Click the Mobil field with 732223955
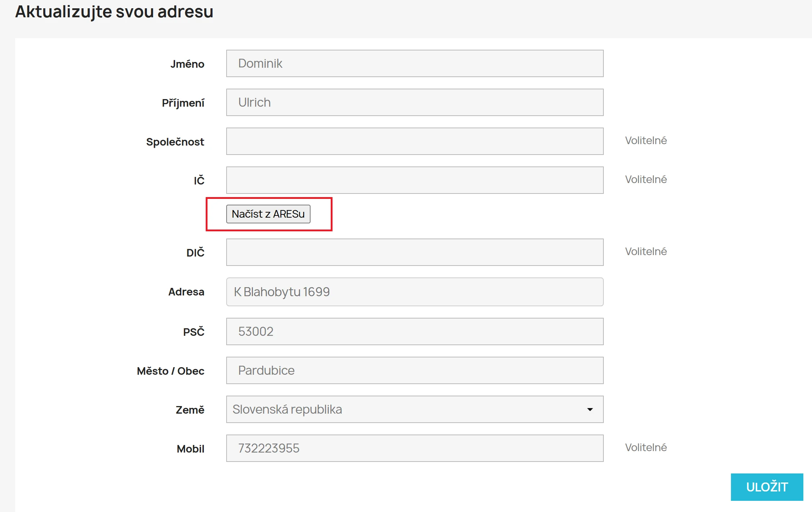 (415, 448)
